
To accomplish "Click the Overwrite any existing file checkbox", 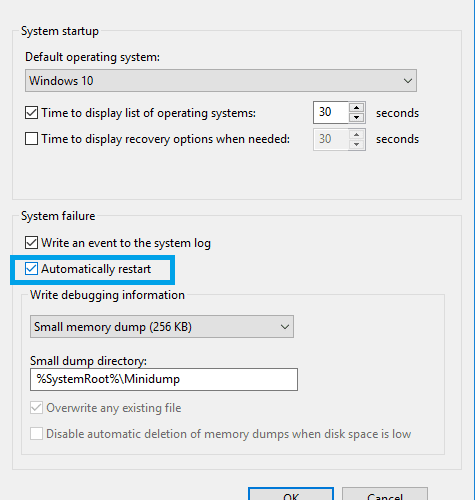I will [36, 408].
